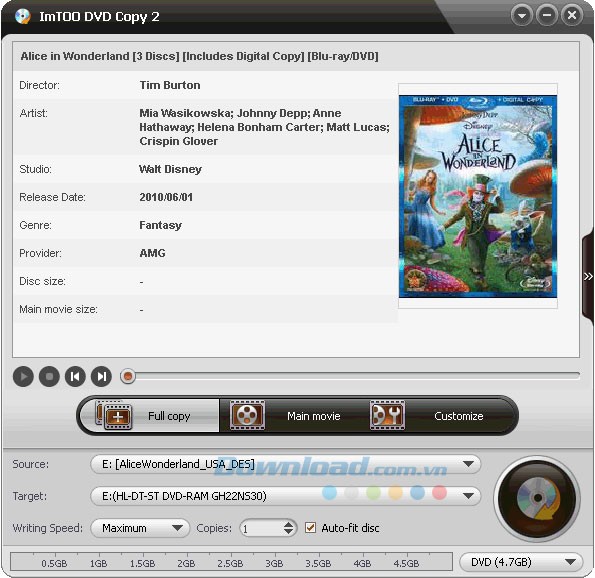Viewport: 595px width, 578px height.
Task: Start burning with the big disc copy button
Action: pyautogui.click(x=537, y=498)
